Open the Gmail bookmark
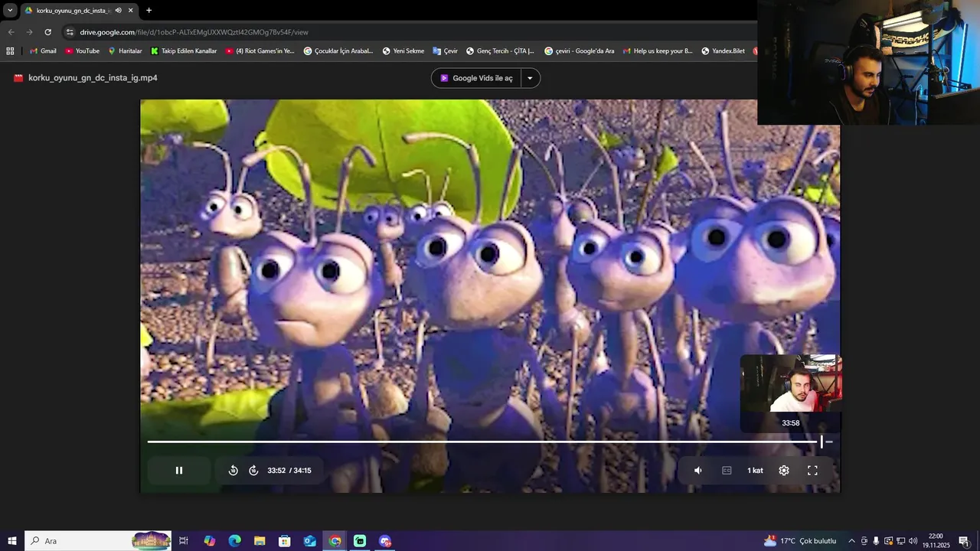Image resolution: width=980 pixels, height=551 pixels. click(x=43, y=51)
